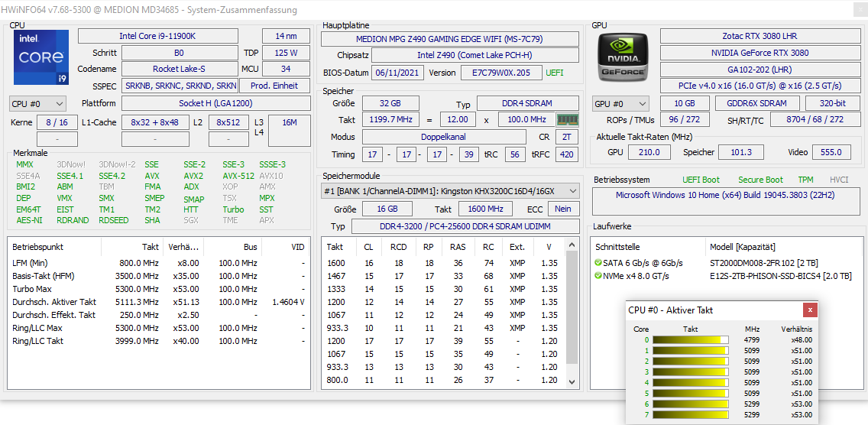Viewport: 868px width, 425px height.
Task: Close the CPU #0 Aktiver Takt window
Action: pos(810,310)
